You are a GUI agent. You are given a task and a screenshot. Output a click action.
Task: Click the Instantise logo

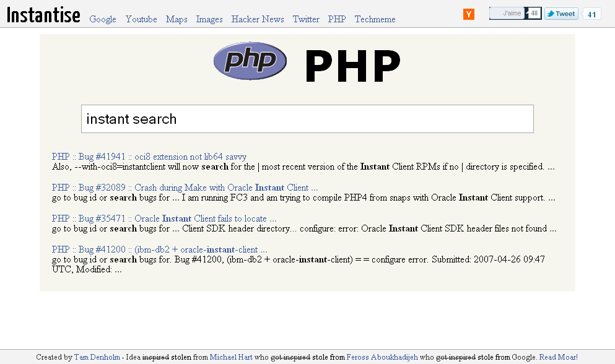(x=43, y=15)
